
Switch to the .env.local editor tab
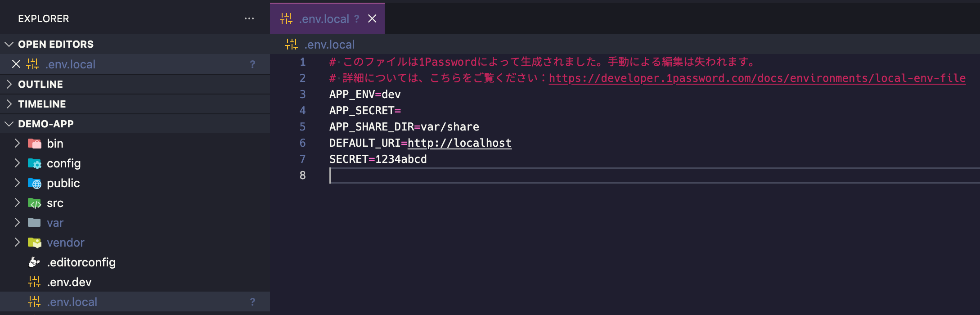tap(324, 19)
